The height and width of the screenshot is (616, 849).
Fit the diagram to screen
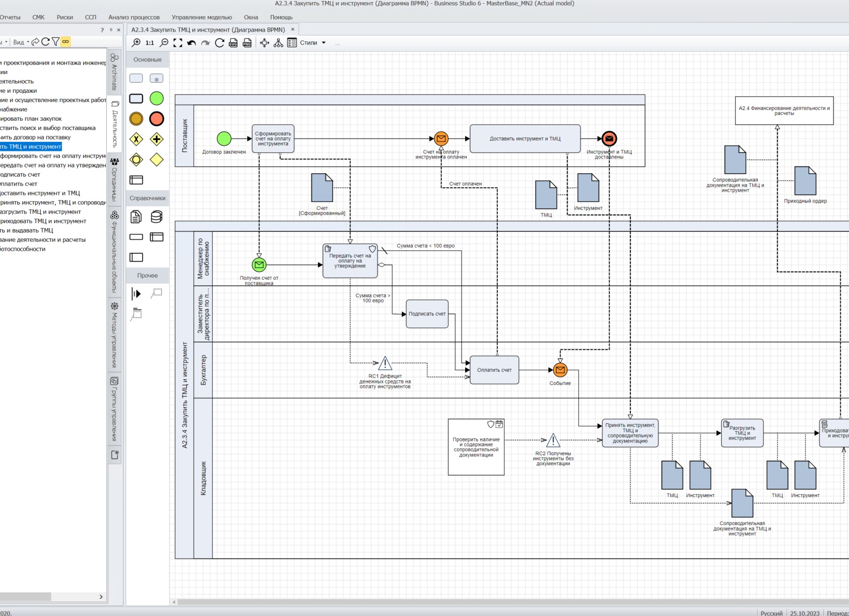pyautogui.click(x=178, y=43)
